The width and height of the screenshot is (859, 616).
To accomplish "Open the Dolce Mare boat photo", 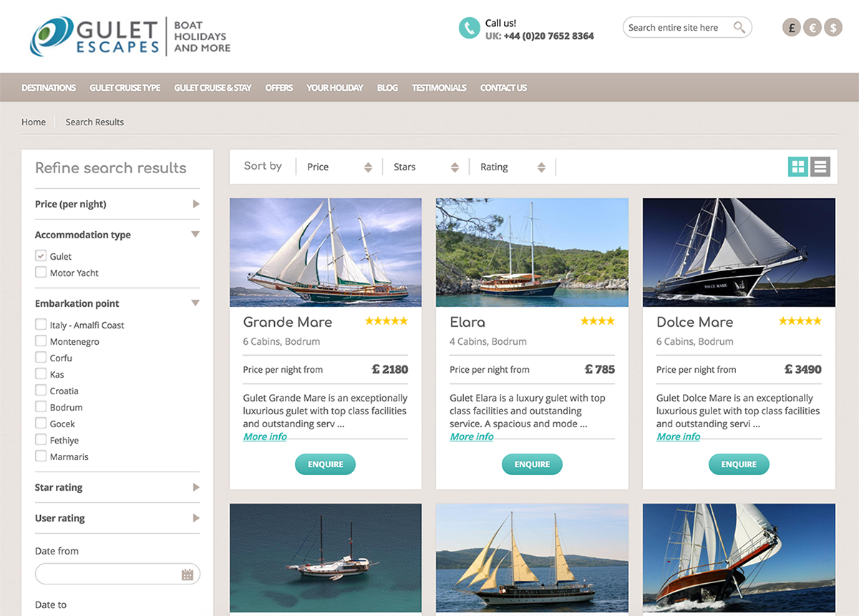I will [x=739, y=253].
